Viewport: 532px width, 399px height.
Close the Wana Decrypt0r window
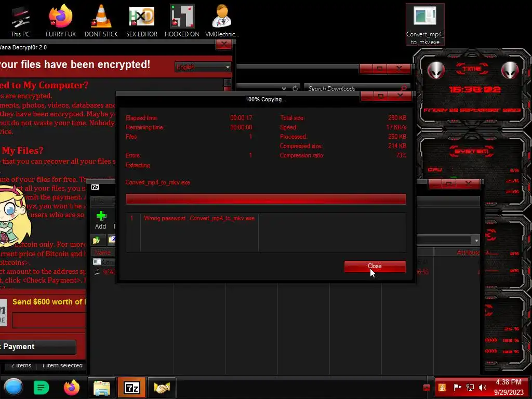click(x=223, y=45)
